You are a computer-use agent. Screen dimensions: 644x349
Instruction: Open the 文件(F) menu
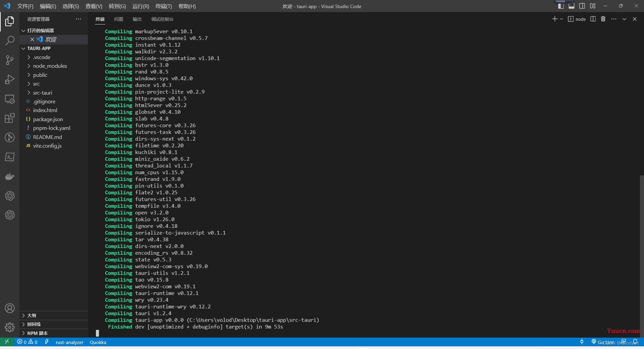(25, 6)
